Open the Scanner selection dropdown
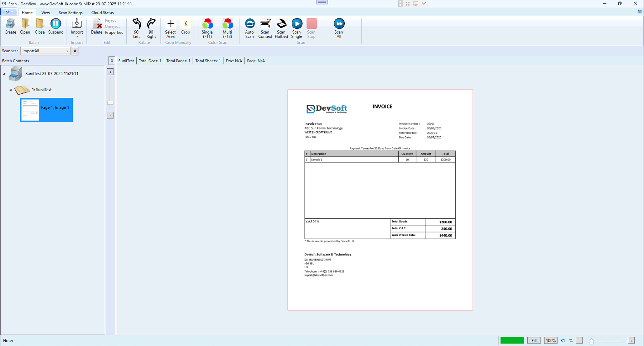Image resolution: width=644 pixels, height=346 pixels. point(68,51)
